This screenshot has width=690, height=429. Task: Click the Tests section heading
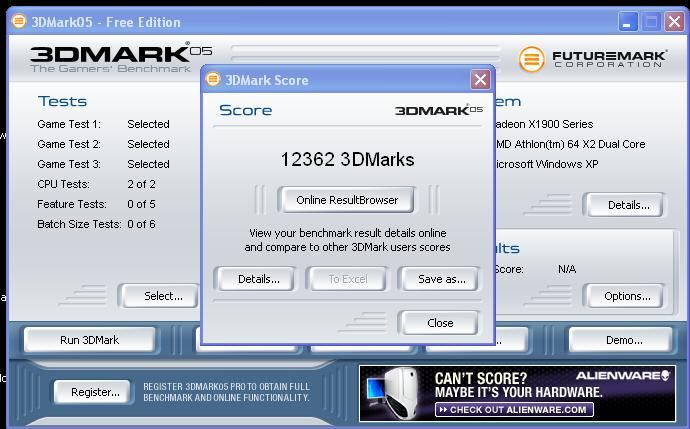click(62, 101)
